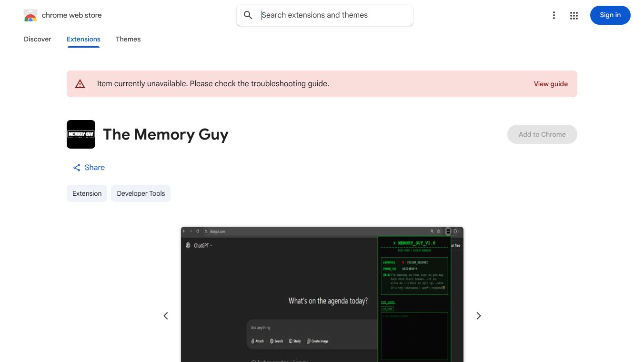Click the warning triangle in the alert banner

pos(80,84)
